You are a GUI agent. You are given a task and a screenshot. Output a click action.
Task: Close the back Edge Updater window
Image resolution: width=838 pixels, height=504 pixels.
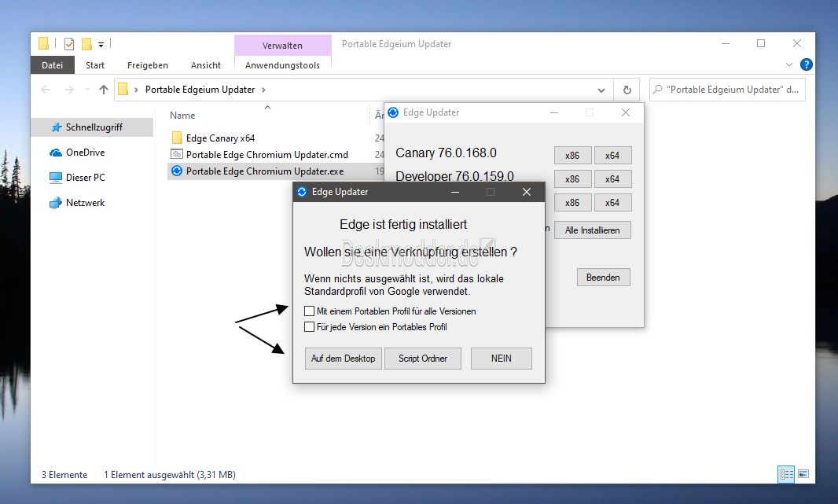(625, 112)
